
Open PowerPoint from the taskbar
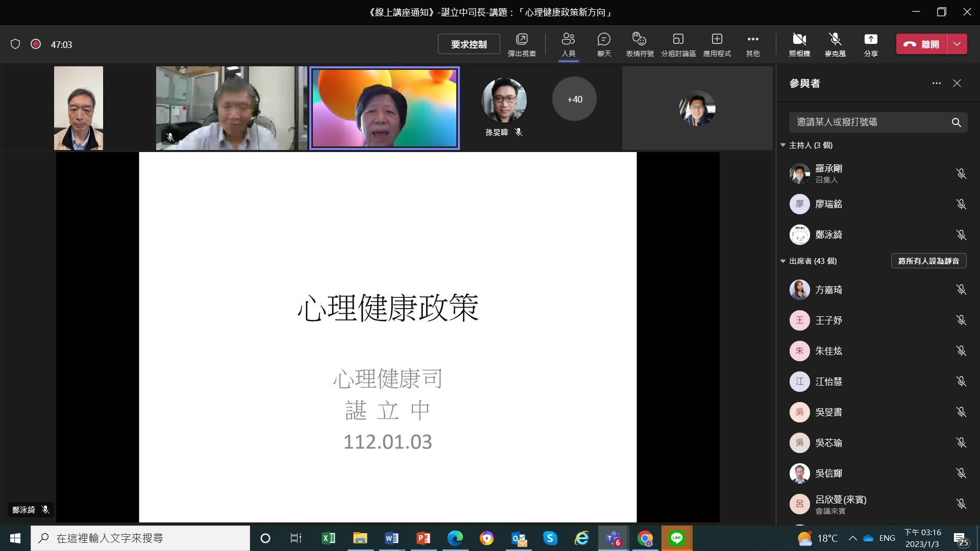[423, 538]
